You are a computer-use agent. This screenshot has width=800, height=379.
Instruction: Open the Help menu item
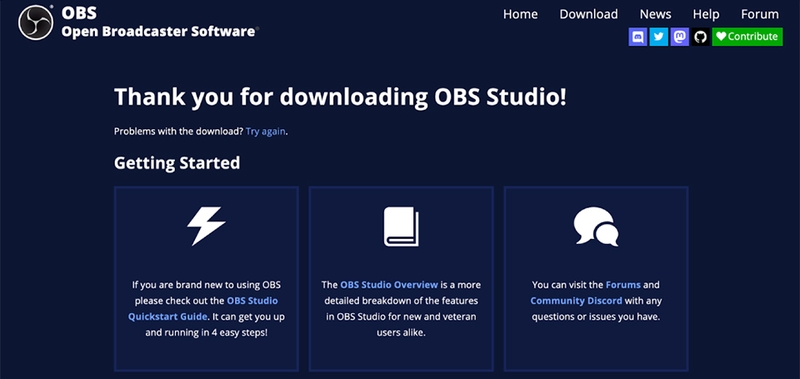706,14
